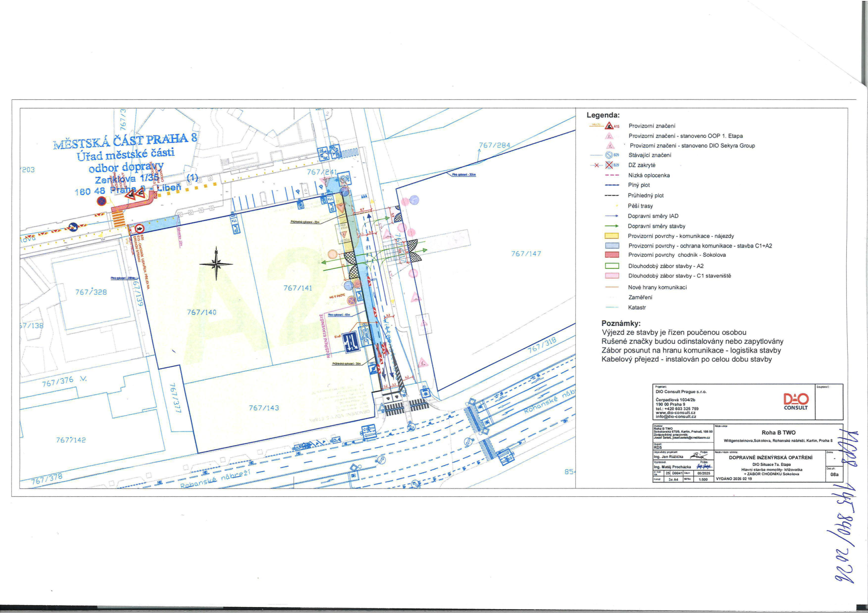
Task: Click the green A2 long-term closure swatch
Action: (x=612, y=266)
